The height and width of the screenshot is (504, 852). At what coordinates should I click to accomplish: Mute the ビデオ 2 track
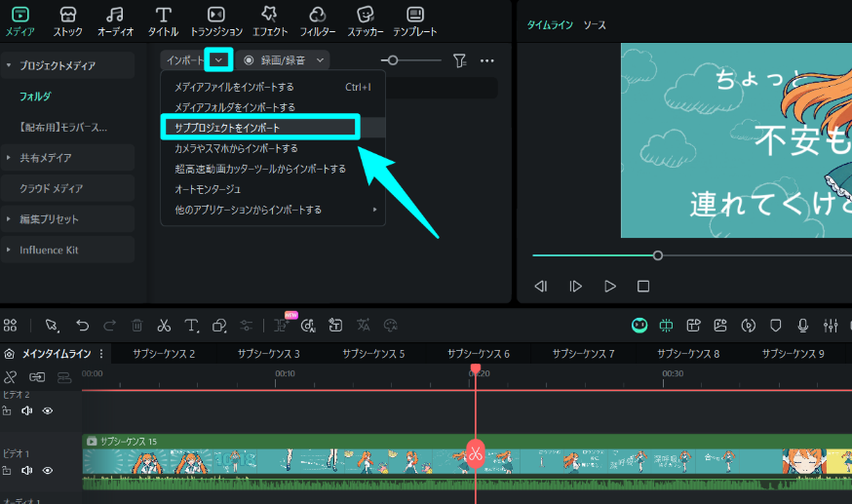(x=26, y=410)
